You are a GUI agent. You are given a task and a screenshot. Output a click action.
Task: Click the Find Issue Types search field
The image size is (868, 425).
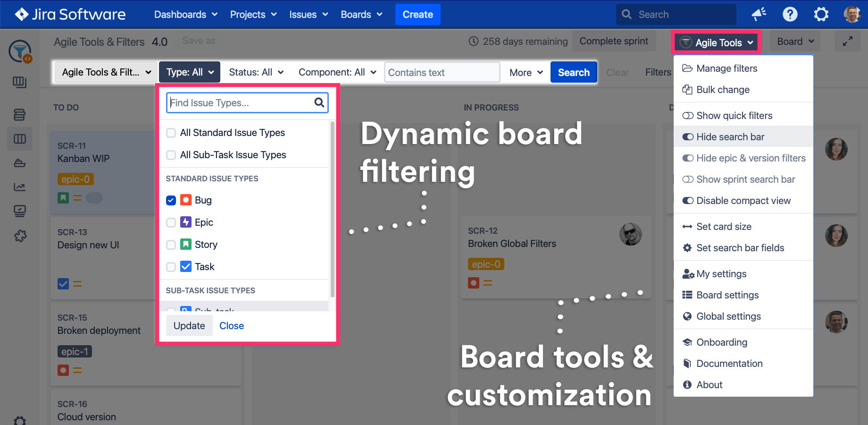241,103
